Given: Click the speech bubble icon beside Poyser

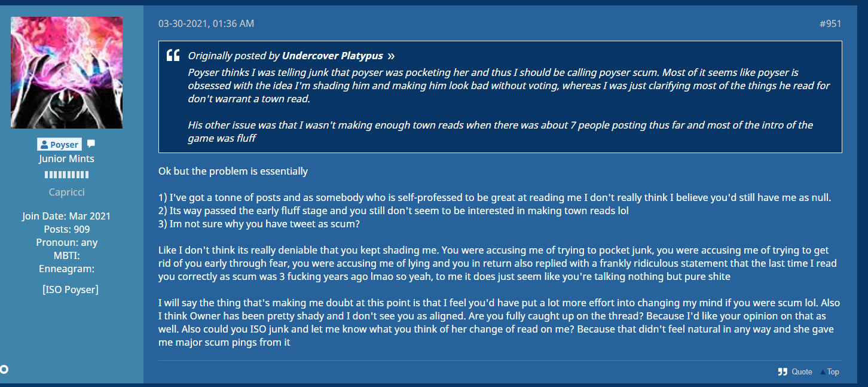Looking at the screenshot, I should tap(91, 144).
